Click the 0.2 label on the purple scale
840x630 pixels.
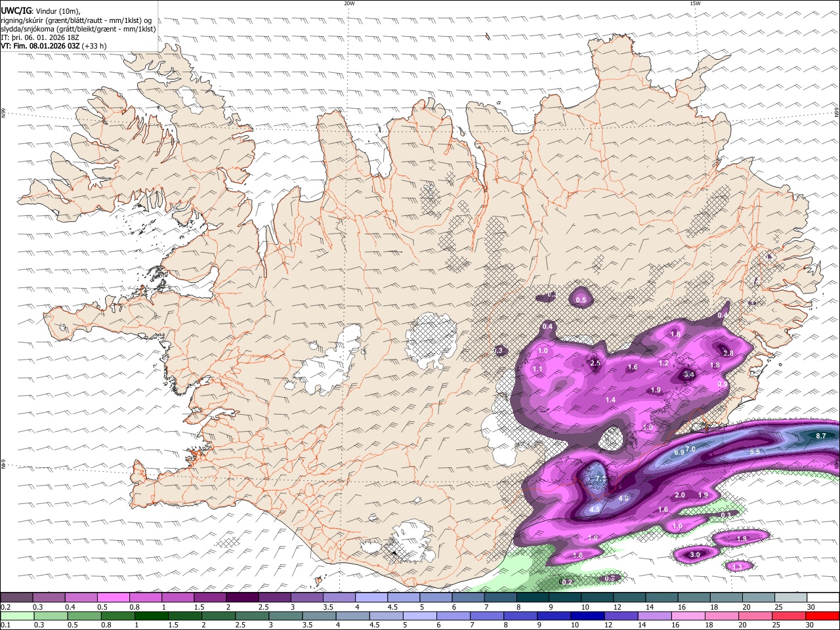[5, 607]
